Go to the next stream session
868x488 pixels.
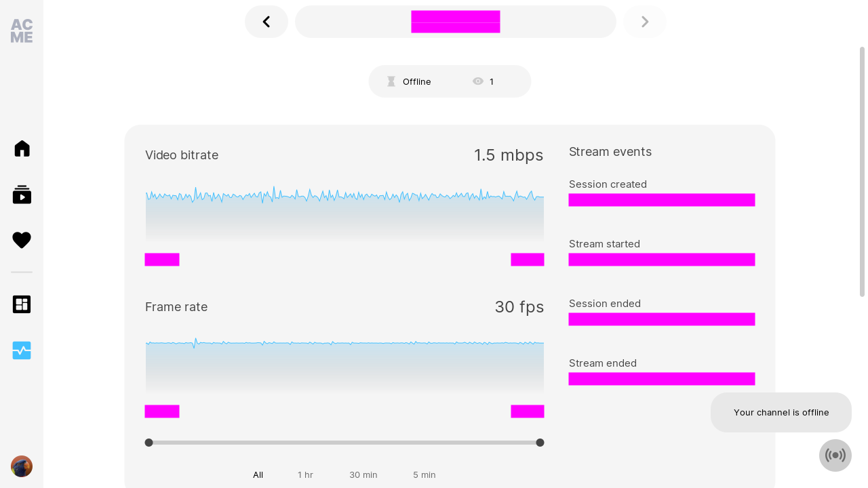645,22
